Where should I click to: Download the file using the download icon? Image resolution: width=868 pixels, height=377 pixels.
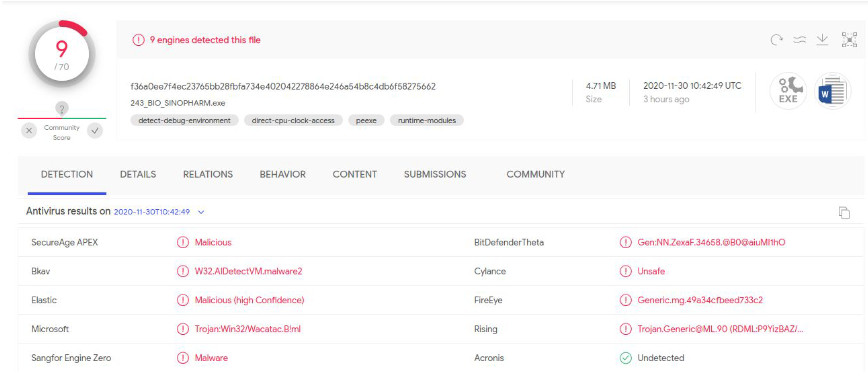823,39
